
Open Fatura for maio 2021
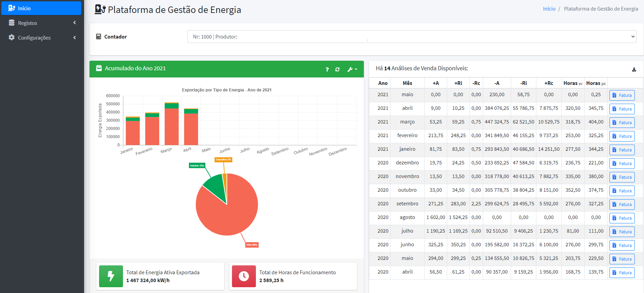click(x=622, y=95)
